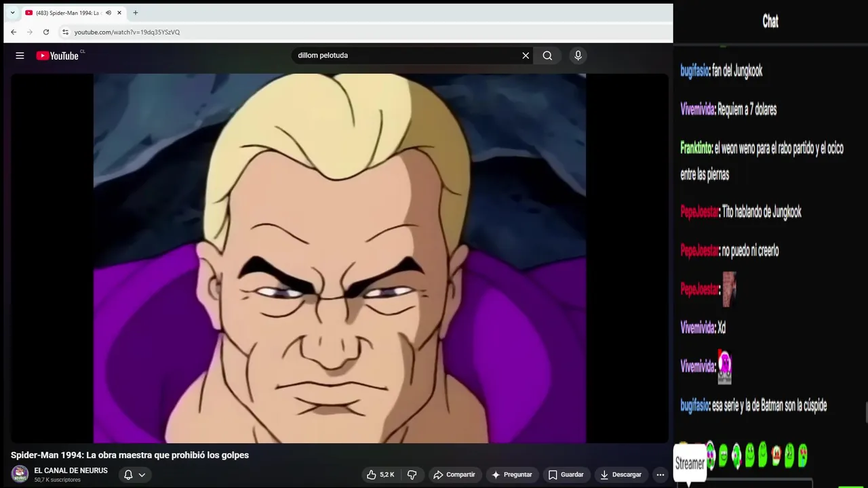
Task: Open the tab search dropdown arrow
Action: pyautogui.click(x=12, y=13)
